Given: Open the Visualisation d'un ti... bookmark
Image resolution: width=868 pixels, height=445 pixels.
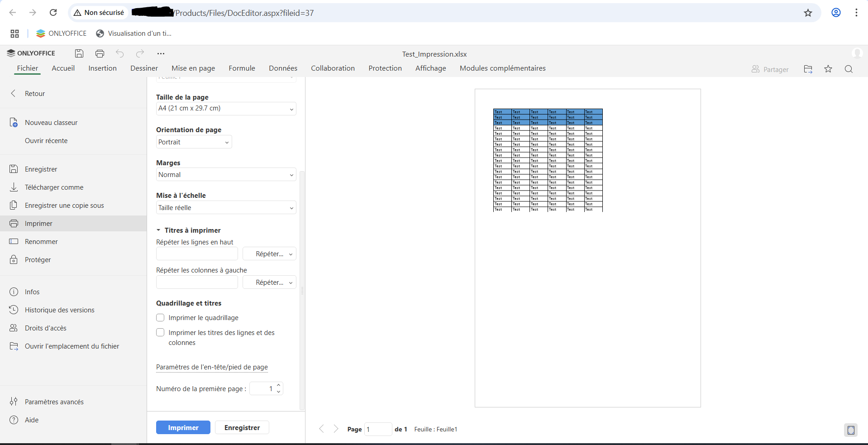Looking at the screenshot, I should click(134, 33).
